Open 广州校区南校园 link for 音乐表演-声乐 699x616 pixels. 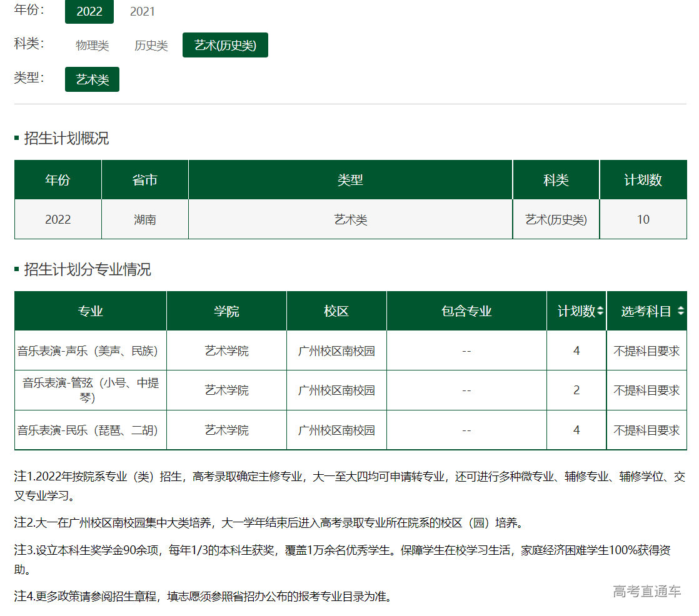pyautogui.click(x=336, y=350)
